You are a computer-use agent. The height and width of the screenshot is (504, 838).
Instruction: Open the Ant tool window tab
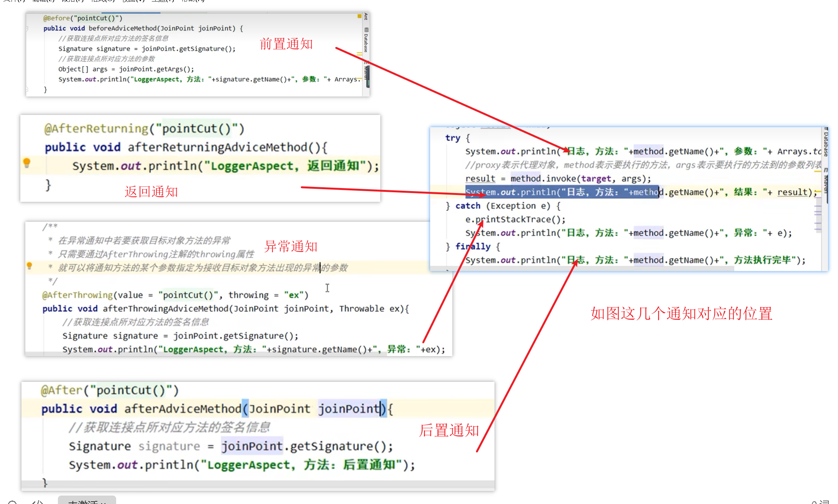(x=366, y=16)
